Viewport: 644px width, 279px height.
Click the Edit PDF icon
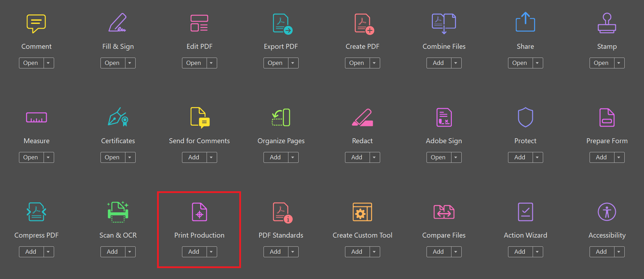[199, 23]
